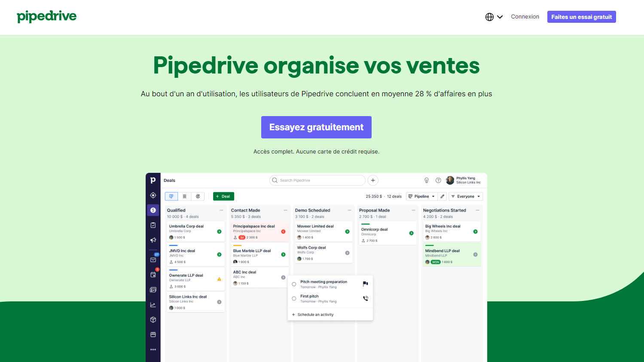
Task: Select the Deals dollar icon in sidebar
Action: [153, 210]
